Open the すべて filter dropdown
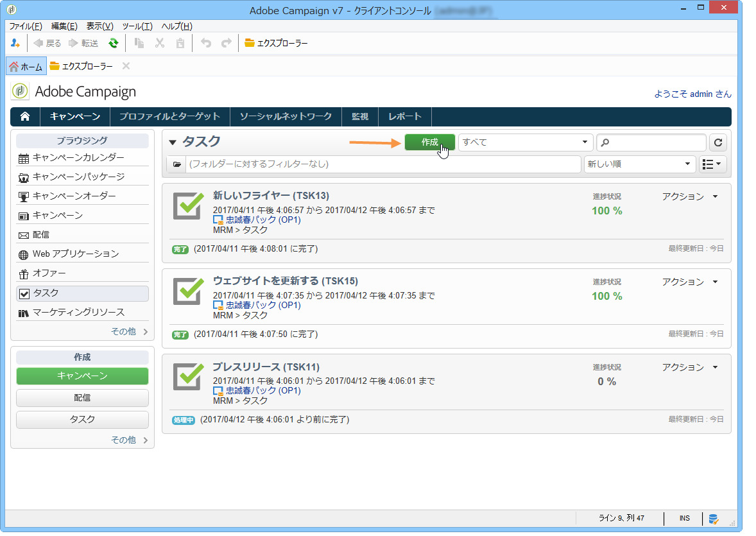756x536 pixels. [x=525, y=143]
